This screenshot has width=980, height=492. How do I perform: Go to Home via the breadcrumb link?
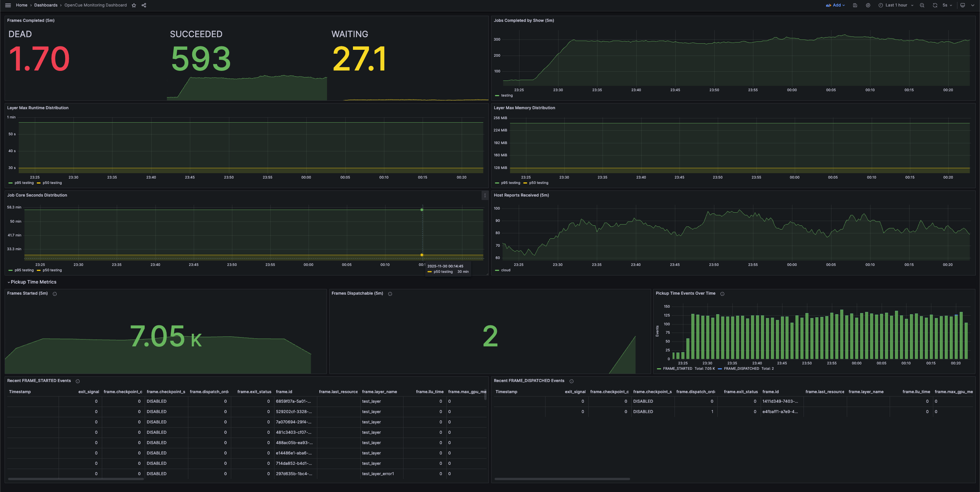pos(21,5)
